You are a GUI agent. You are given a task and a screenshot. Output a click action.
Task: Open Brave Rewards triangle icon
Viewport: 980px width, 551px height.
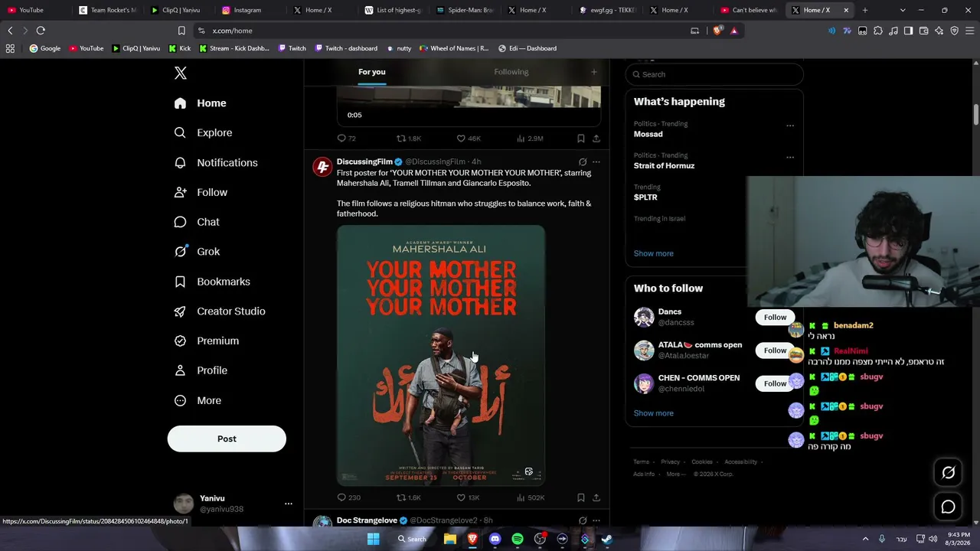pos(733,31)
